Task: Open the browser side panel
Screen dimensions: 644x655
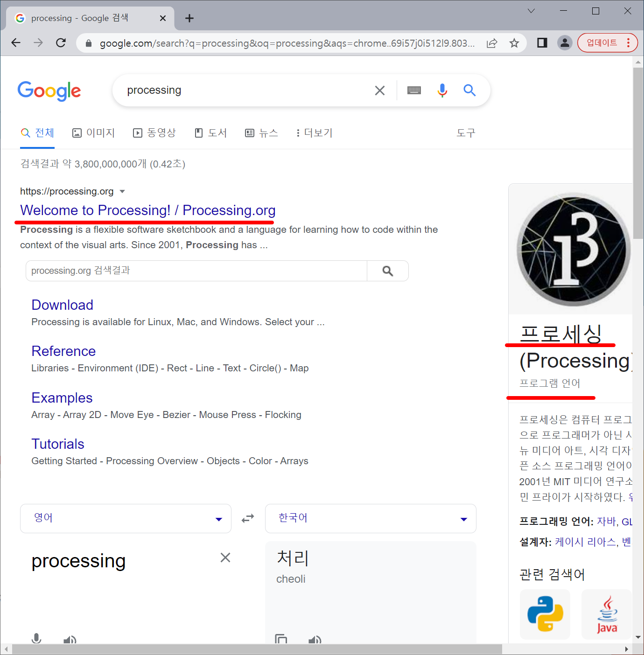Action: [x=542, y=43]
